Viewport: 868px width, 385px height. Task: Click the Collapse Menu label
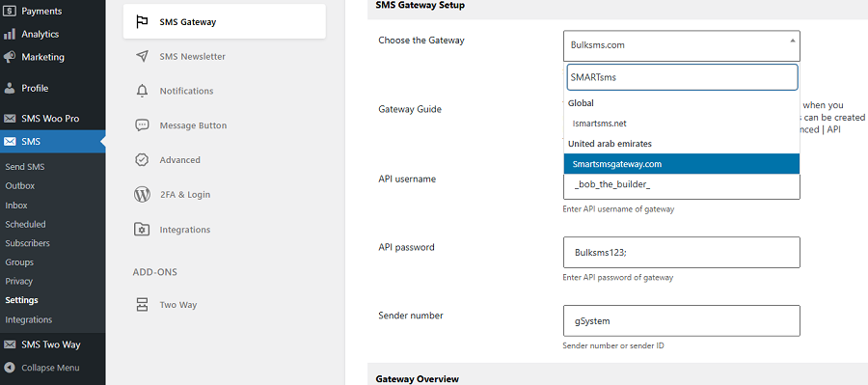point(50,368)
